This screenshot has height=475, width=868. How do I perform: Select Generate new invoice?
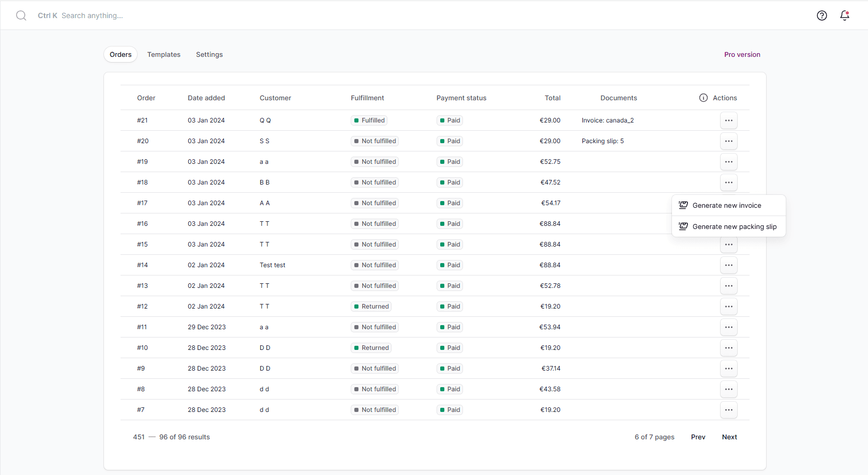pos(726,205)
